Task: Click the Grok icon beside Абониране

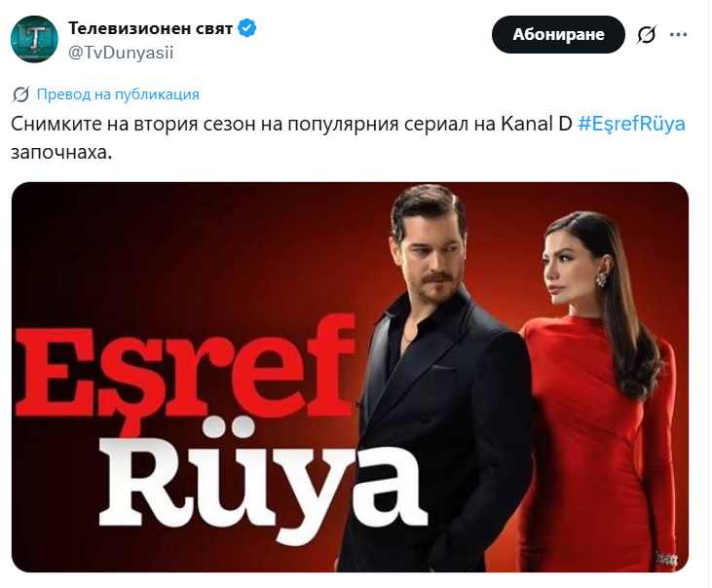Action: (646, 34)
